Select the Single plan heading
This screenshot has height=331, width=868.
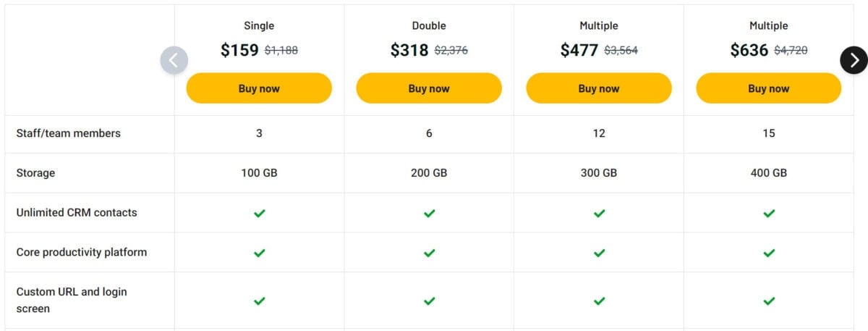pos(259,25)
